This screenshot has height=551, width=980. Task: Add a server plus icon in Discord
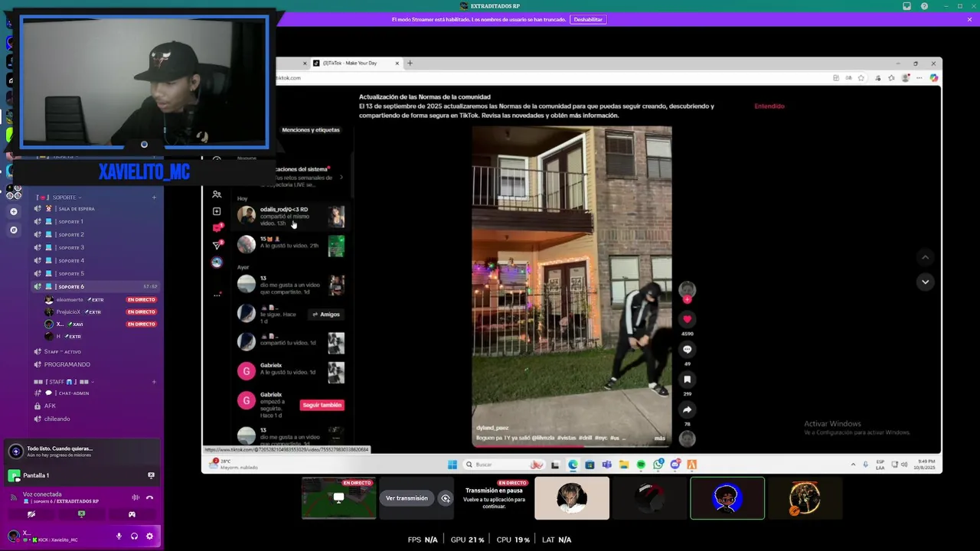(x=13, y=211)
